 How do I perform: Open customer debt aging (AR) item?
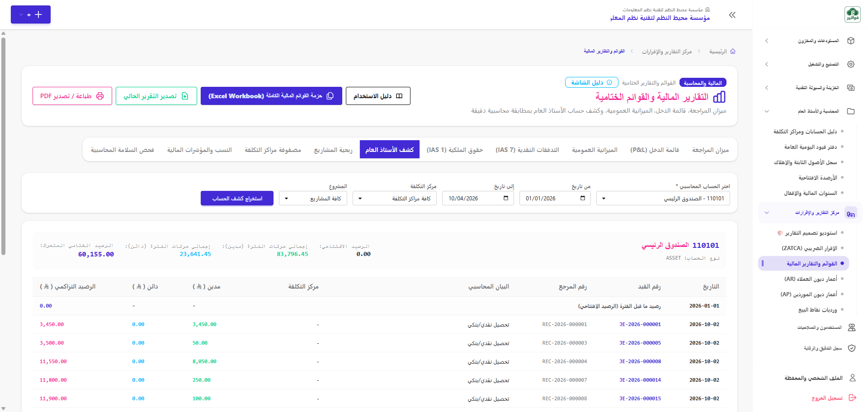811,279
